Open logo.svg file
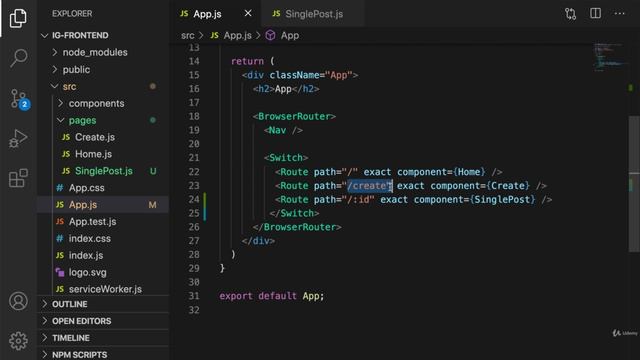The image size is (640, 360). (x=87, y=272)
